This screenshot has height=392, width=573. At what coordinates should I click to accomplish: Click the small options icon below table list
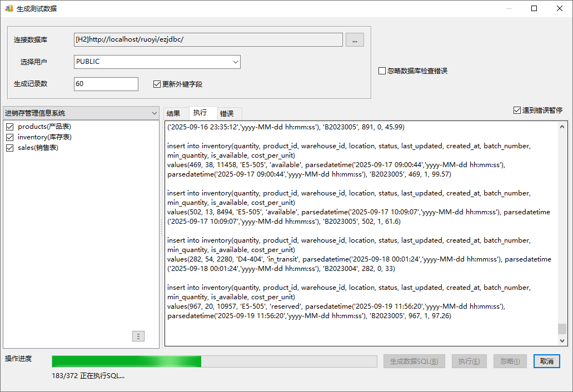click(x=138, y=336)
